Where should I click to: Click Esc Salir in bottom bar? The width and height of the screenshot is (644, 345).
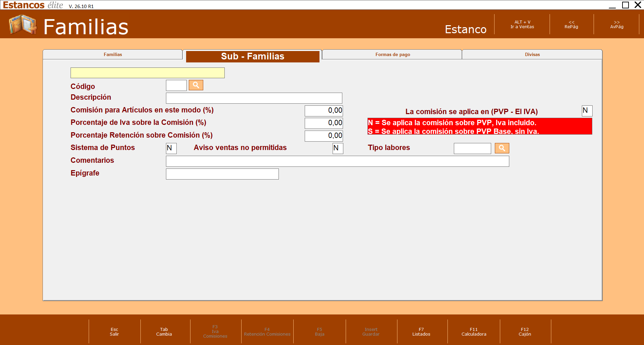tap(114, 332)
